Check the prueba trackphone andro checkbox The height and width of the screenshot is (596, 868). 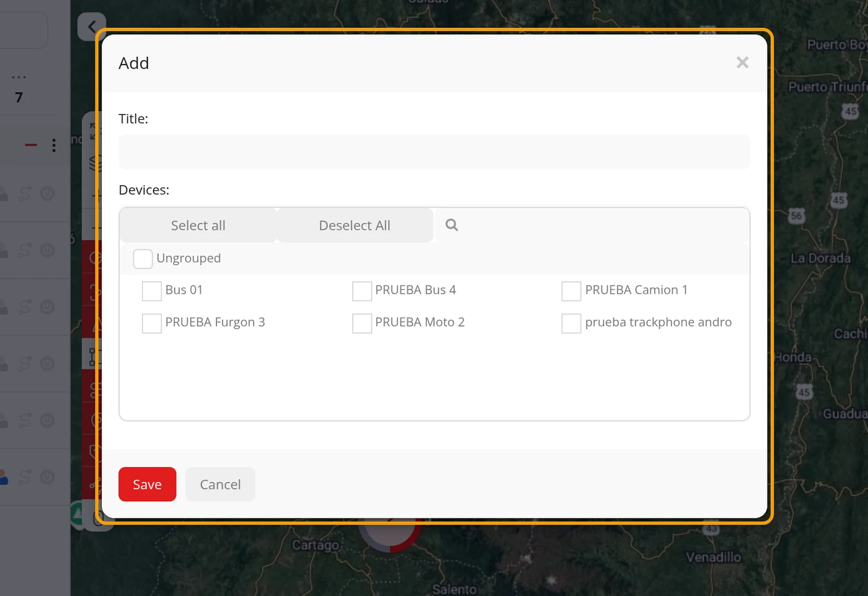(x=571, y=323)
